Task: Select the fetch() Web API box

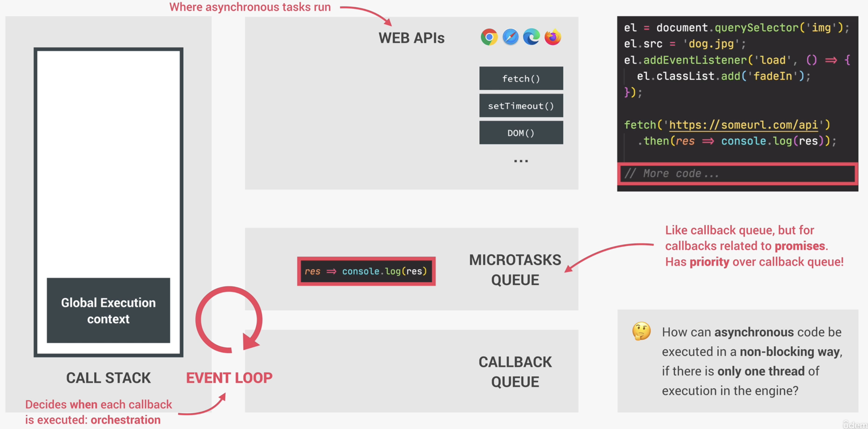Action: click(521, 79)
